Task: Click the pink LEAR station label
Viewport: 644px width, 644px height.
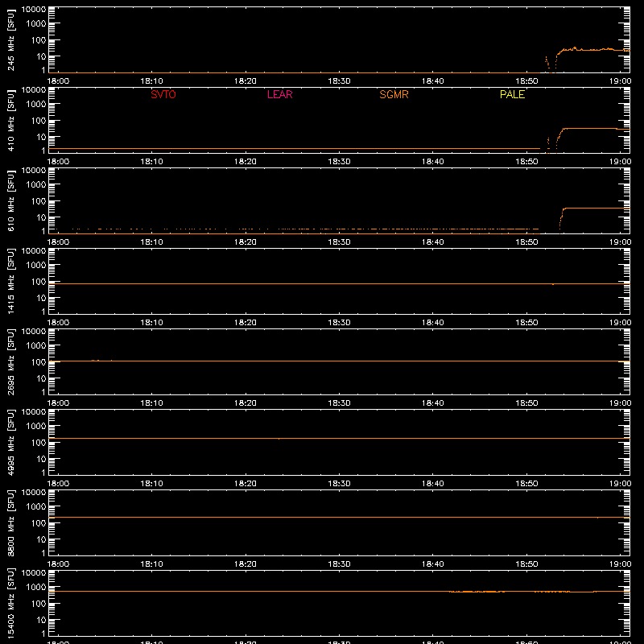Action: point(279,94)
